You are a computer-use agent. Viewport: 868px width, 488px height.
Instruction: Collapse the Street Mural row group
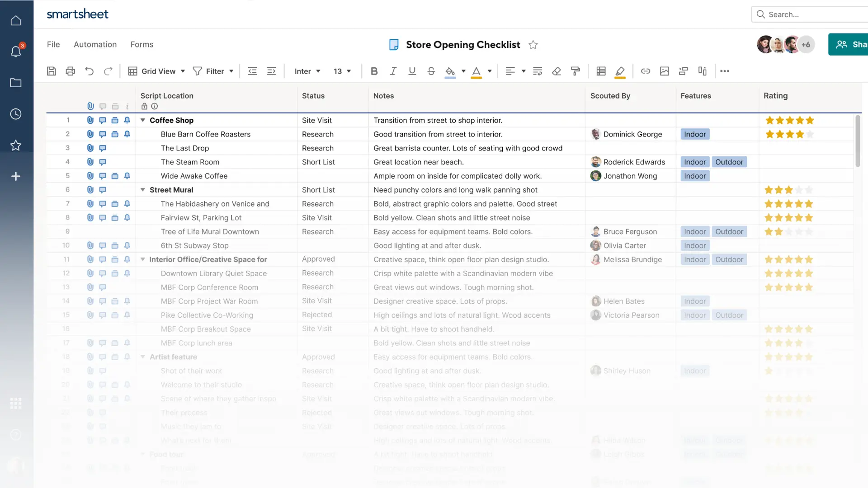pos(142,190)
